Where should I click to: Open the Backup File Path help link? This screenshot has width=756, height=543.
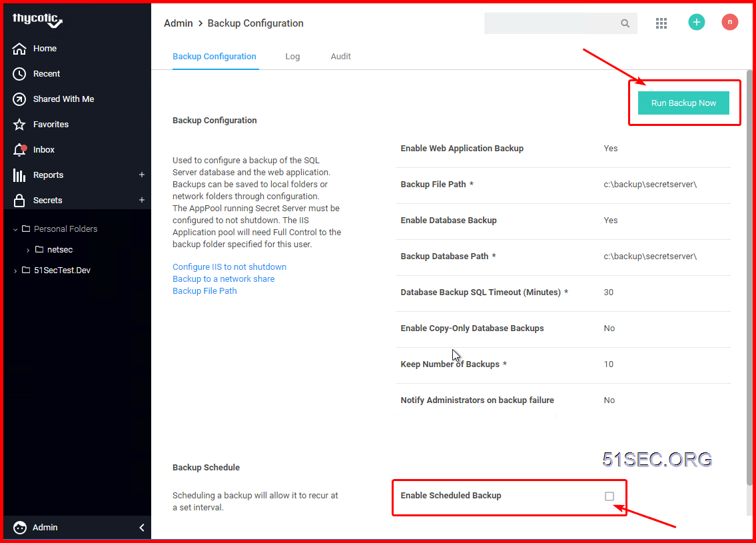[x=205, y=290]
